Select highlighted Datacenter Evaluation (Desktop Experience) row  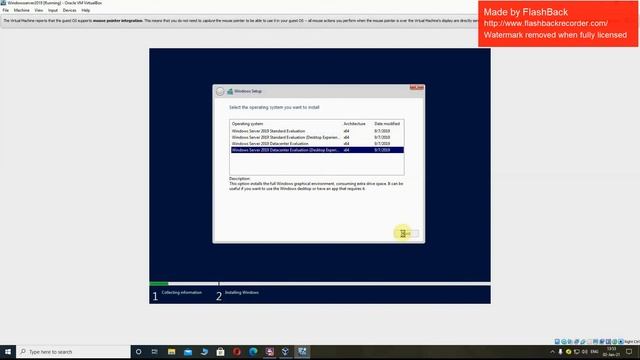click(x=317, y=150)
